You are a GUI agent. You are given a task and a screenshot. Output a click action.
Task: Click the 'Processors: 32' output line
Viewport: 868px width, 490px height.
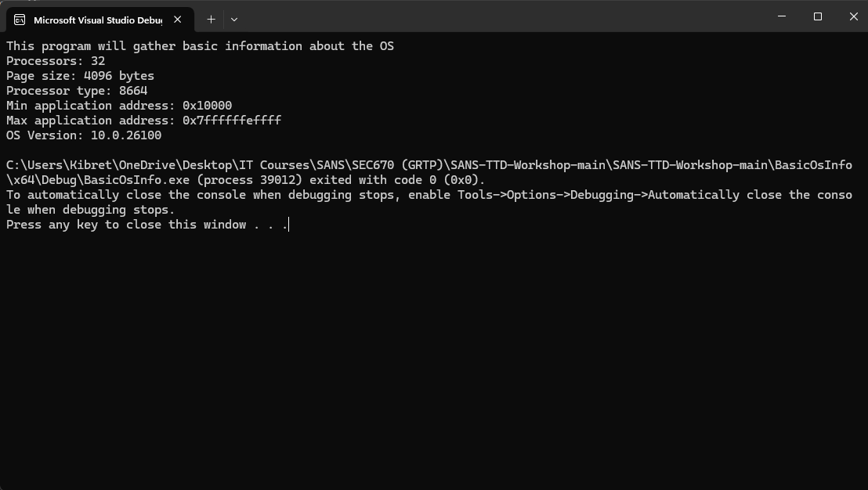point(56,61)
